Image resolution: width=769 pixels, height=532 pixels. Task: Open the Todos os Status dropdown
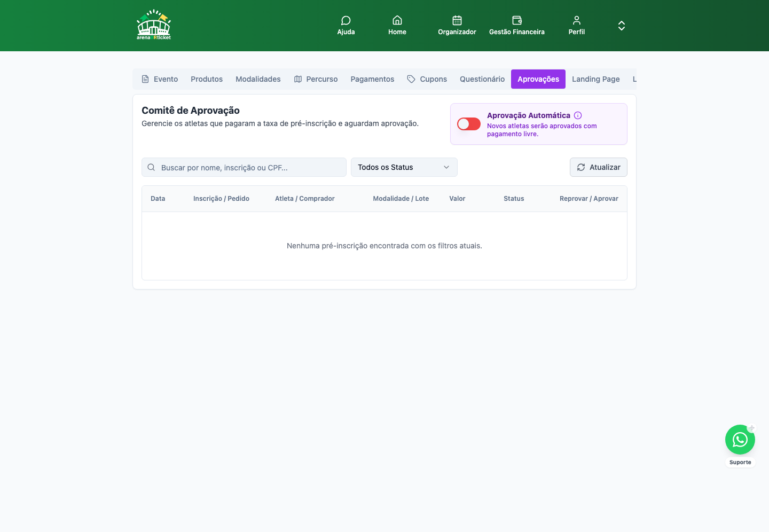[x=404, y=167]
